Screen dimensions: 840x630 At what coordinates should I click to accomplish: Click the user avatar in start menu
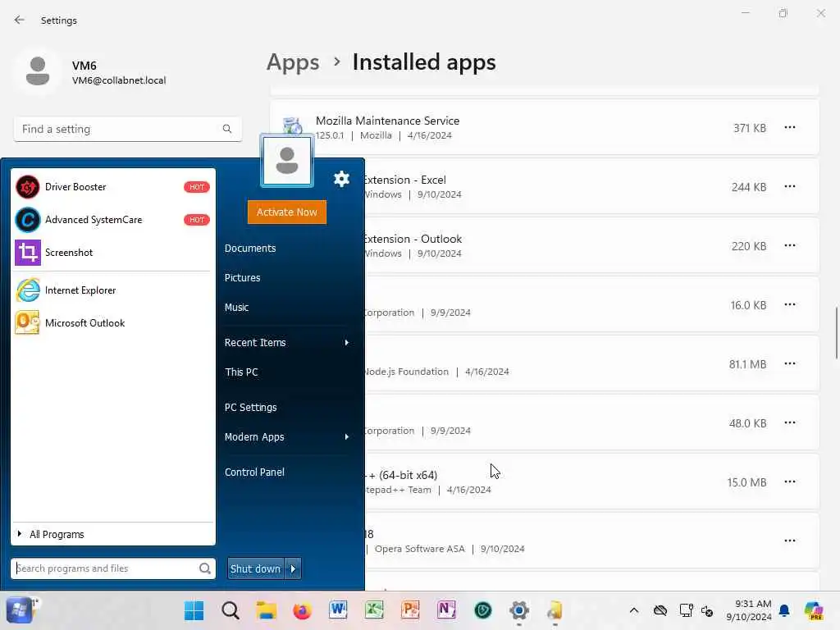(286, 162)
